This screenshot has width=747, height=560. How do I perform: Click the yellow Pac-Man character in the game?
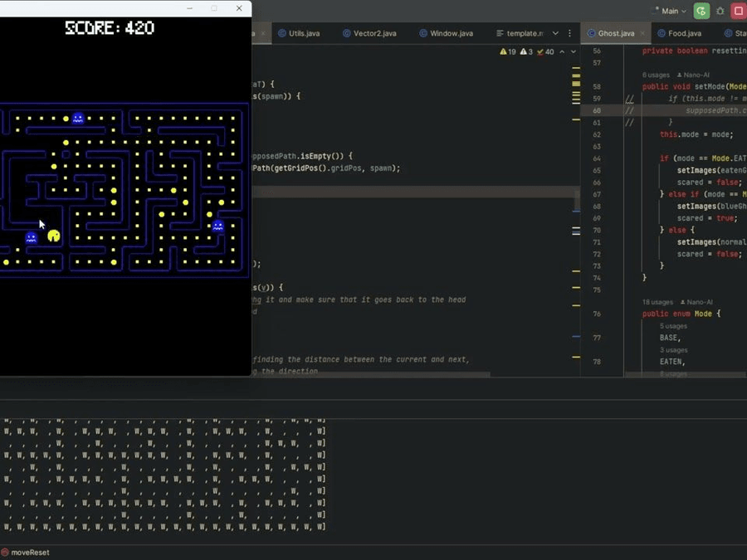pyautogui.click(x=54, y=236)
